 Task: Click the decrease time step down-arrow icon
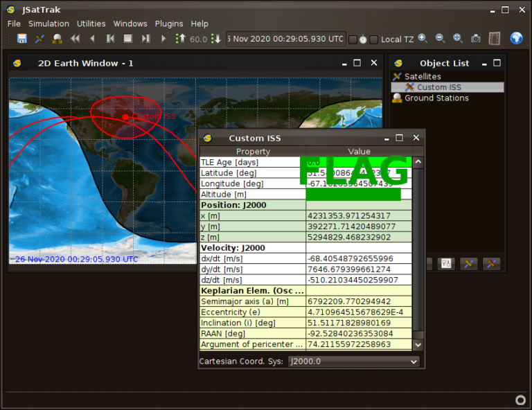pos(215,39)
